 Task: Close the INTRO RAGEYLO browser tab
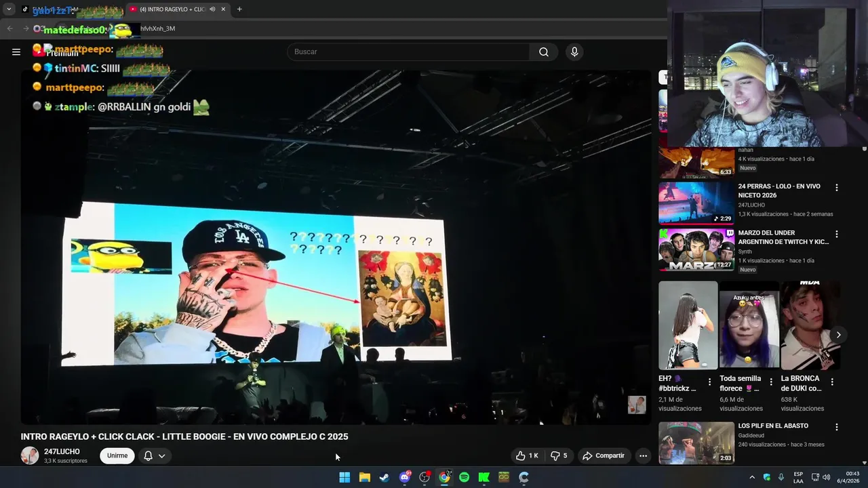point(223,9)
